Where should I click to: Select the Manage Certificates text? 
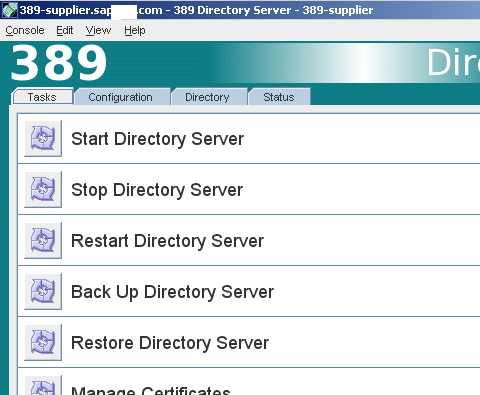[x=151, y=390]
